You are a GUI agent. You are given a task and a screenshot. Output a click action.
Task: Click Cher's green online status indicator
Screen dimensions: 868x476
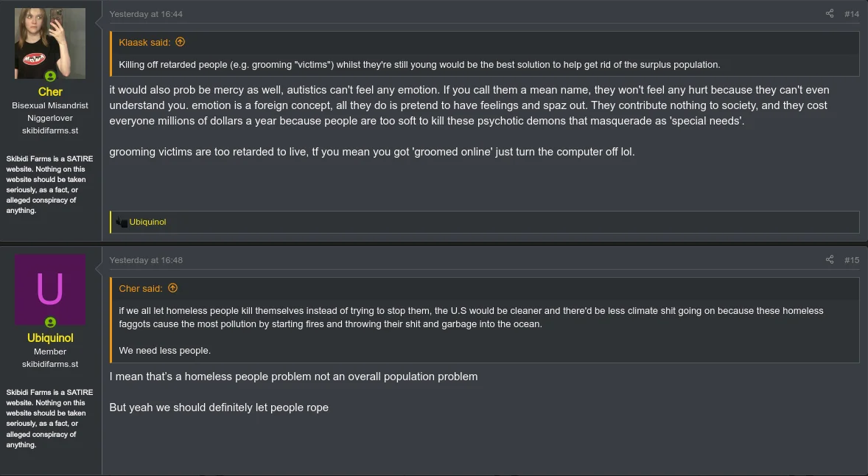[x=50, y=77]
